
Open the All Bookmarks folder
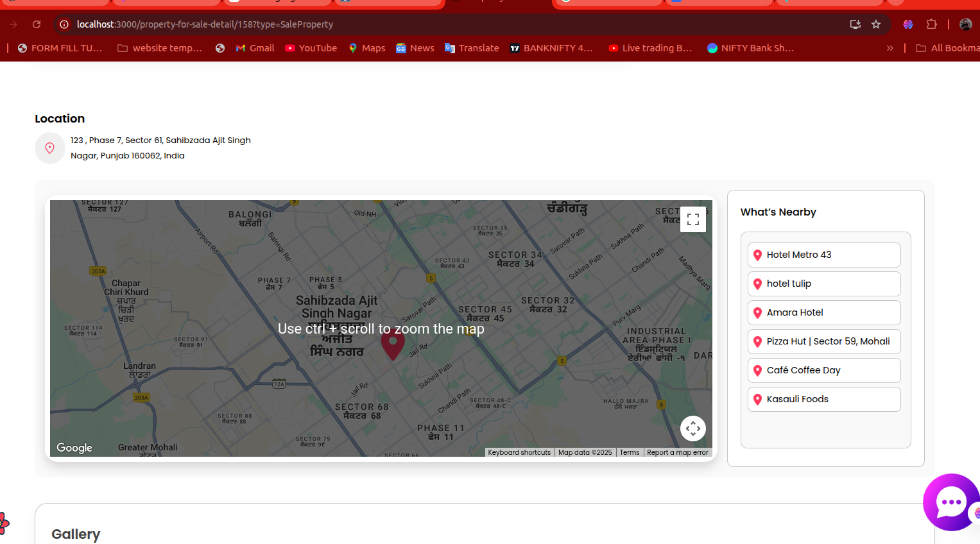[x=948, y=48]
